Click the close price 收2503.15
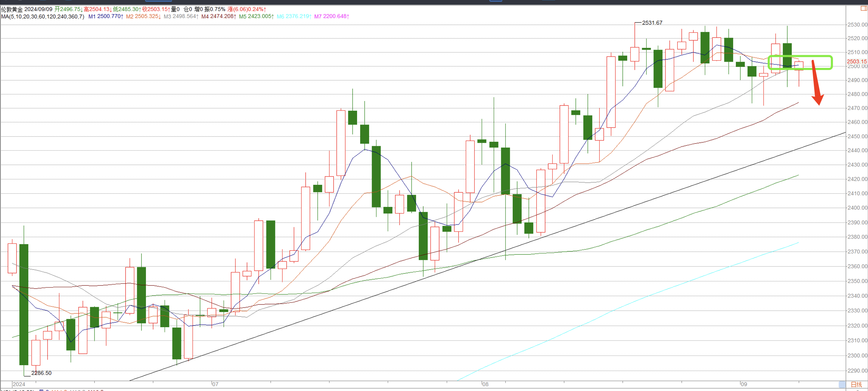868x391 pixels. click(156, 9)
